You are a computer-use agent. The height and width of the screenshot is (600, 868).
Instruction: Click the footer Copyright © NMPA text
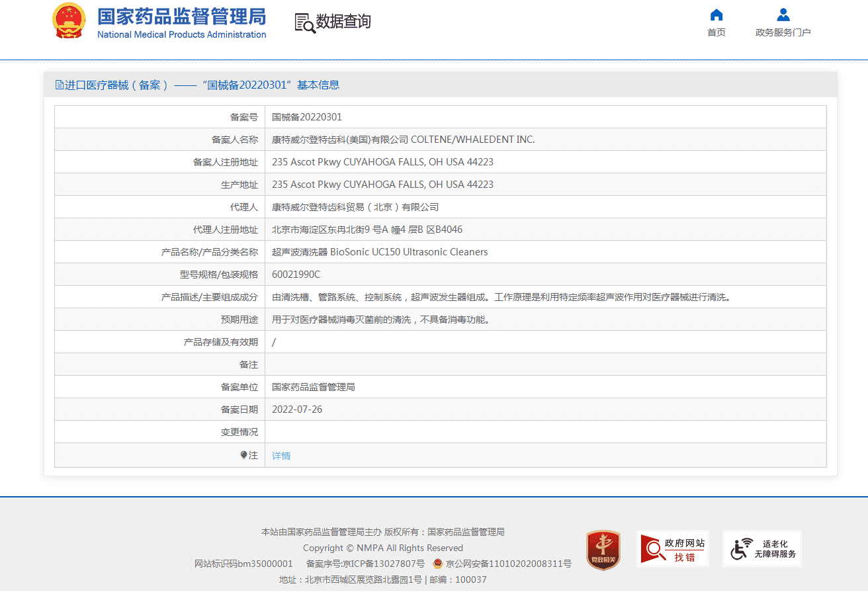pos(383,548)
